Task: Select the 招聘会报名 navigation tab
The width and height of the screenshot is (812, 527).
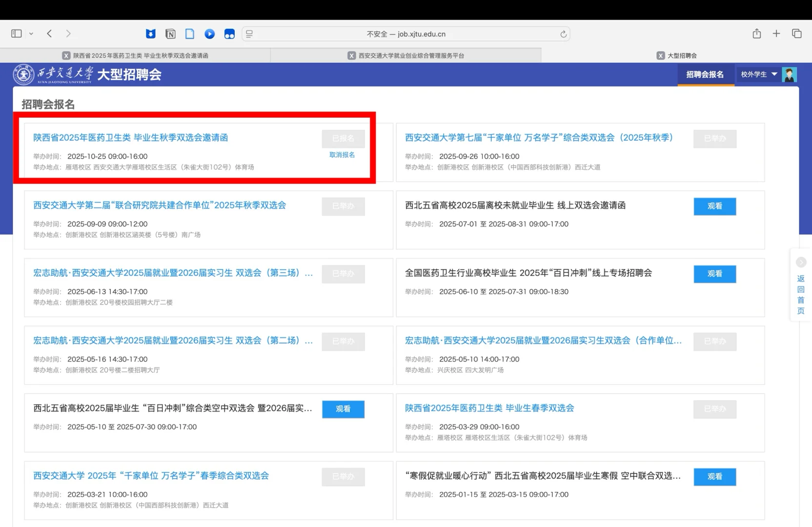Action: (x=705, y=75)
